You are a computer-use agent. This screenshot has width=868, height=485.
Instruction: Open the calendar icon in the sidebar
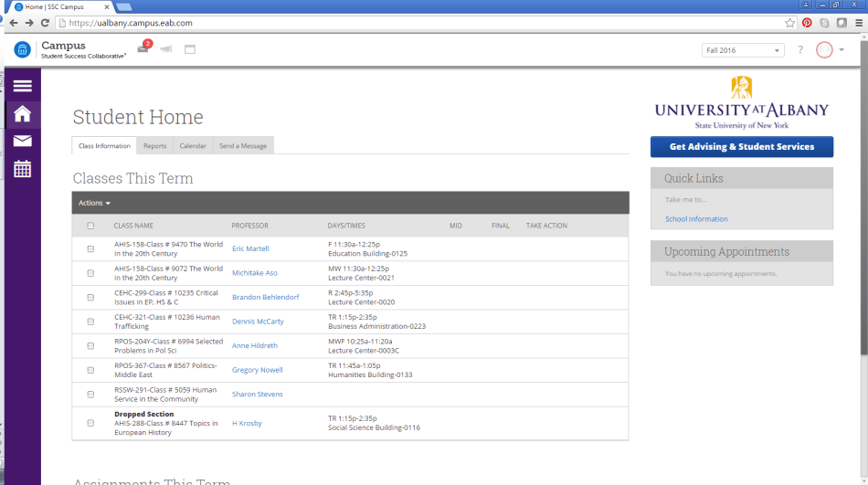coord(22,169)
